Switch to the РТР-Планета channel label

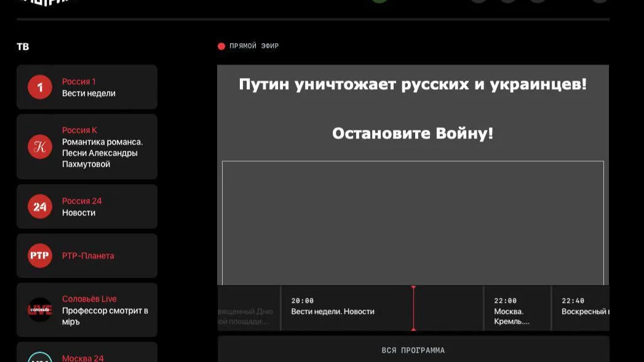coord(88,255)
